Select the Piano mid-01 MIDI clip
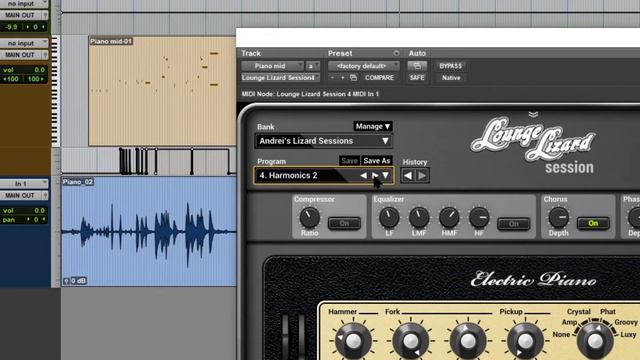 pos(162,91)
